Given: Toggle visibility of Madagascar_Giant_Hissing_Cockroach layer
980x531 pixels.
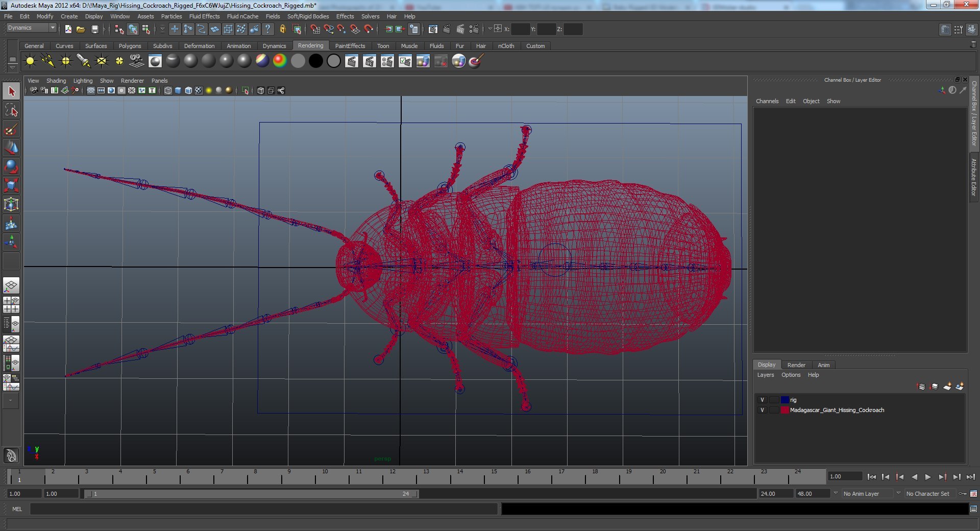Looking at the screenshot, I should pyautogui.click(x=763, y=410).
